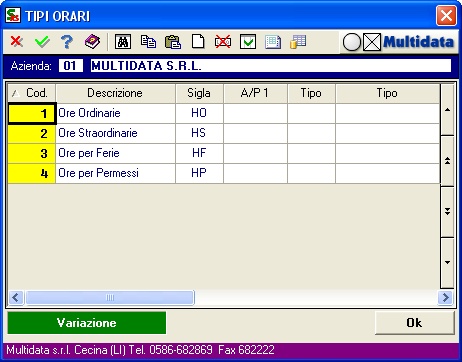
Task: Click the crossed square icon near Multidata
Action: point(372,42)
